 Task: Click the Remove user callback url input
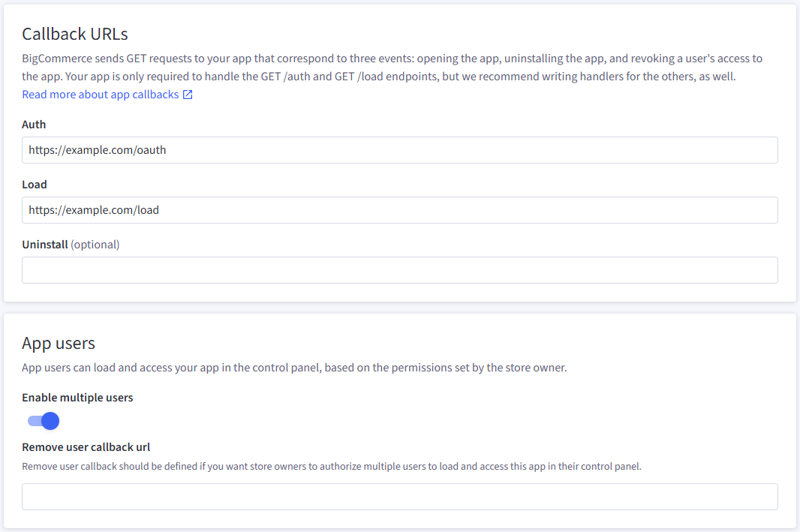399,497
